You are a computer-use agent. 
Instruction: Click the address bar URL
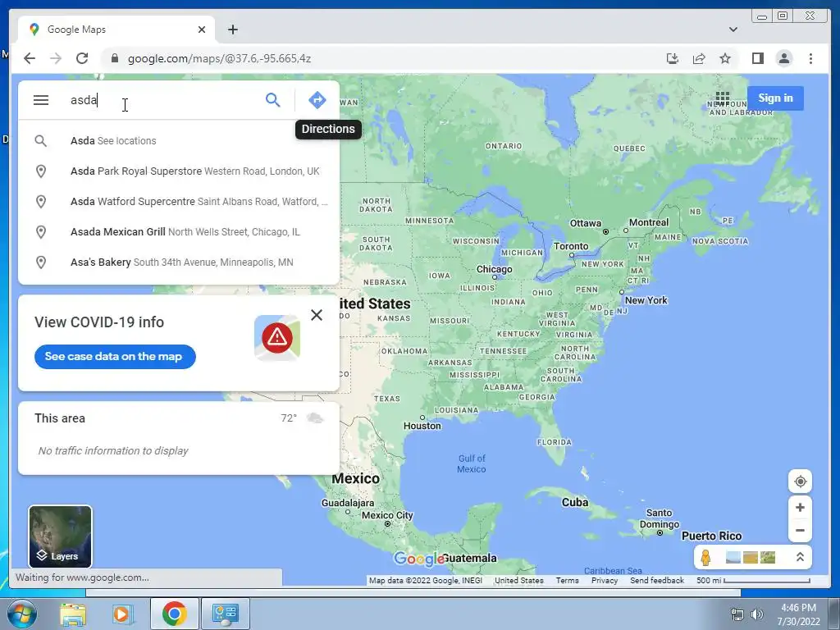pos(219,58)
